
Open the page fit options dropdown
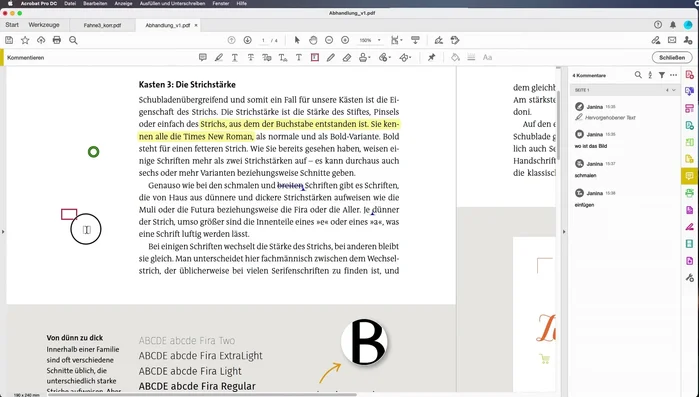pos(396,40)
